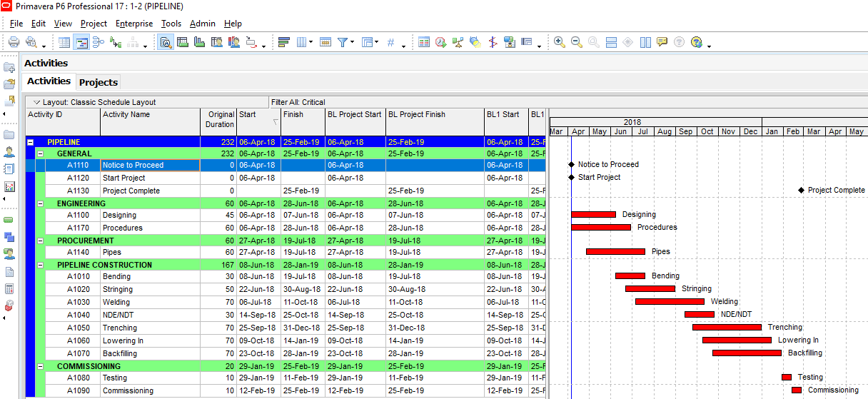Open the Bars settings icon
868x399 pixels.
284,42
